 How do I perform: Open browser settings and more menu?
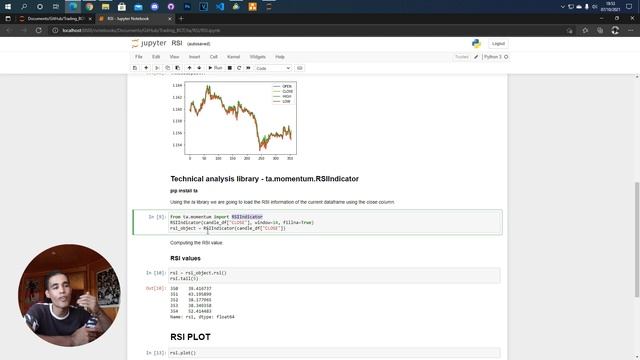[x=631, y=30]
